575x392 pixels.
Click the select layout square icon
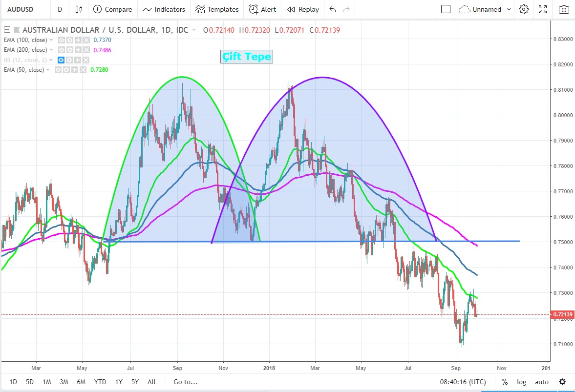pos(445,9)
